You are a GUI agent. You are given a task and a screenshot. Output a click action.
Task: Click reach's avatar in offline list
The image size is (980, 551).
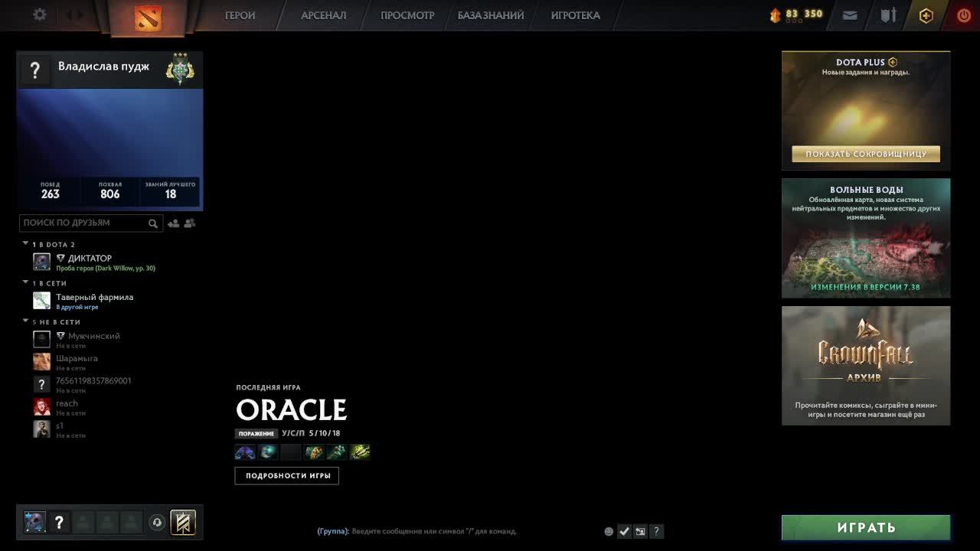click(42, 406)
